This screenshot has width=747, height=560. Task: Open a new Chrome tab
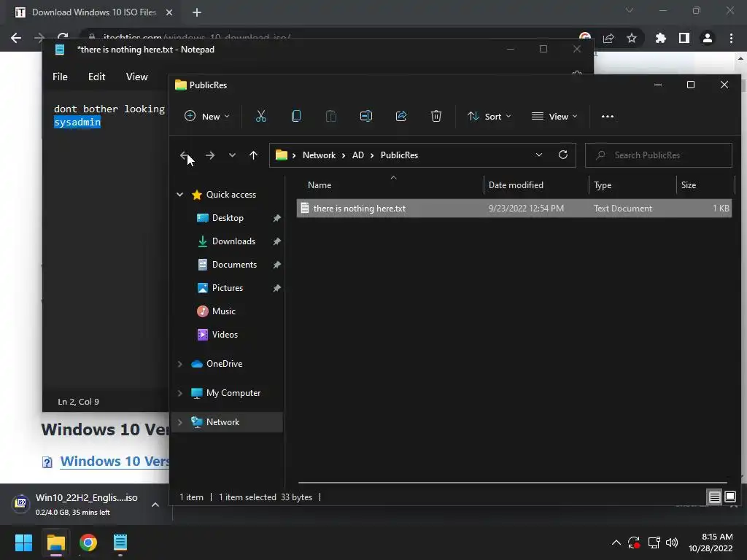point(197,12)
